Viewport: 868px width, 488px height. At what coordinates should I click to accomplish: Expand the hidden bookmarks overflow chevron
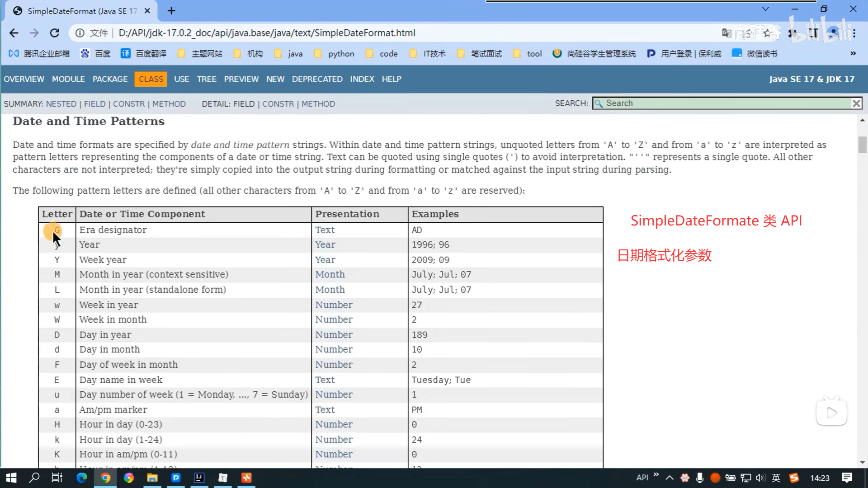point(853,53)
